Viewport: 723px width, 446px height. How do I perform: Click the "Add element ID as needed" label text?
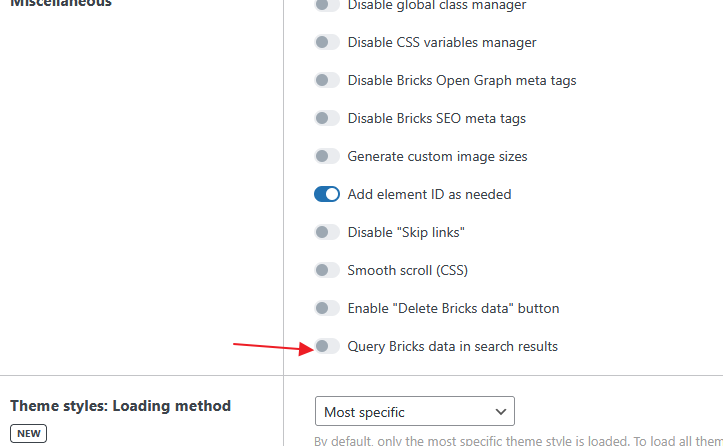pos(429,194)
